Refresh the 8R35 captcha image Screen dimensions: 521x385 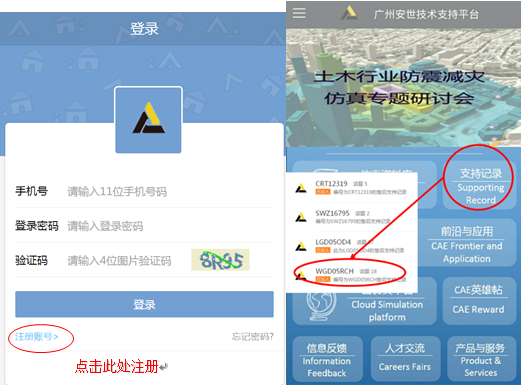tap(220, 260)
